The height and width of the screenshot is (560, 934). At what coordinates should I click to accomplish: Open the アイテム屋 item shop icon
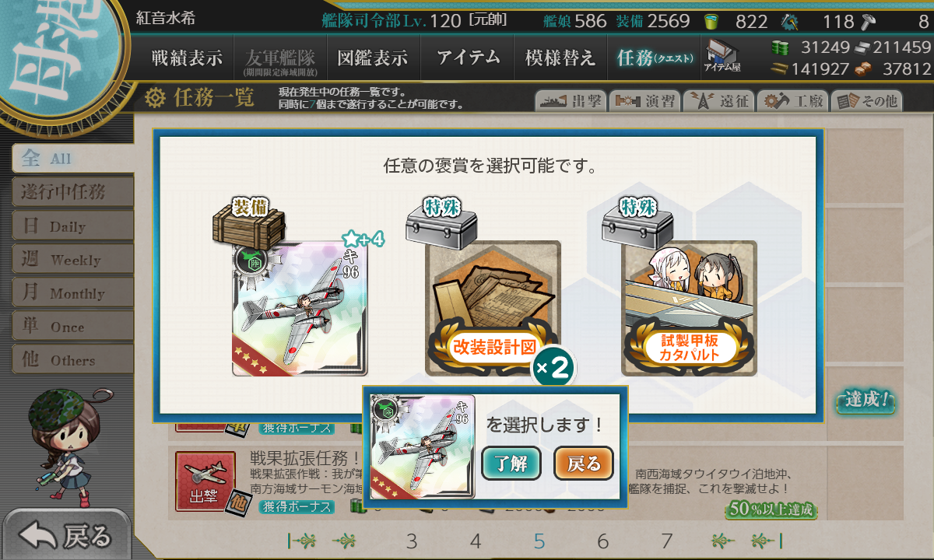pos(722,56)
